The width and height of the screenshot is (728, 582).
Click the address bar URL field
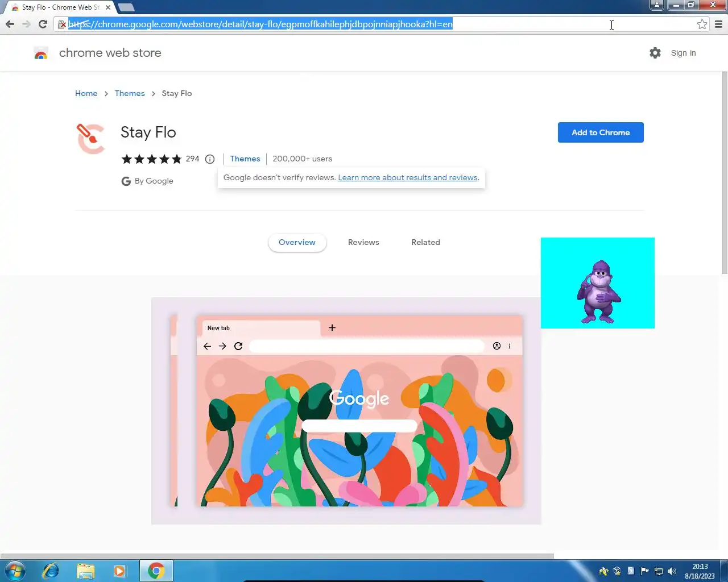(375, 24)
